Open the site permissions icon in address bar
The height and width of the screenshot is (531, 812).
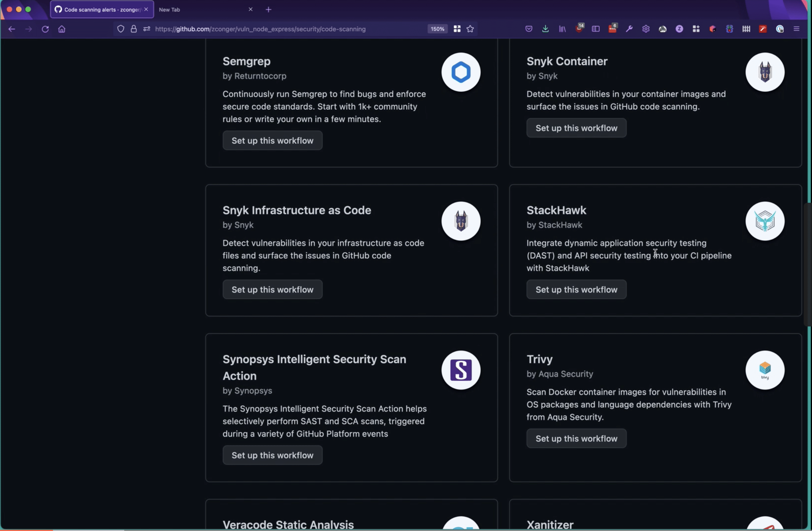(147, 29)
